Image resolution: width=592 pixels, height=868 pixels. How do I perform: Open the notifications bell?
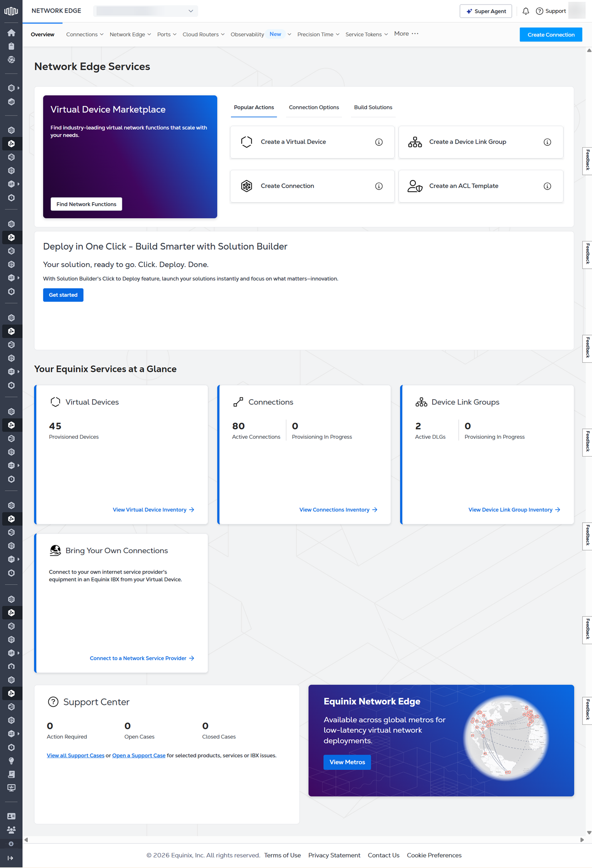click(526, 11)
